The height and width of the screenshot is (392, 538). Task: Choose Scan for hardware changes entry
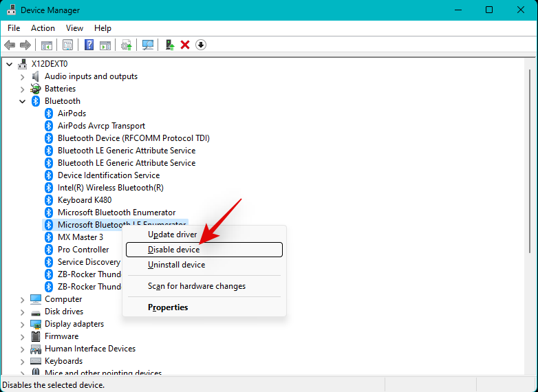[x=204, y=285]
